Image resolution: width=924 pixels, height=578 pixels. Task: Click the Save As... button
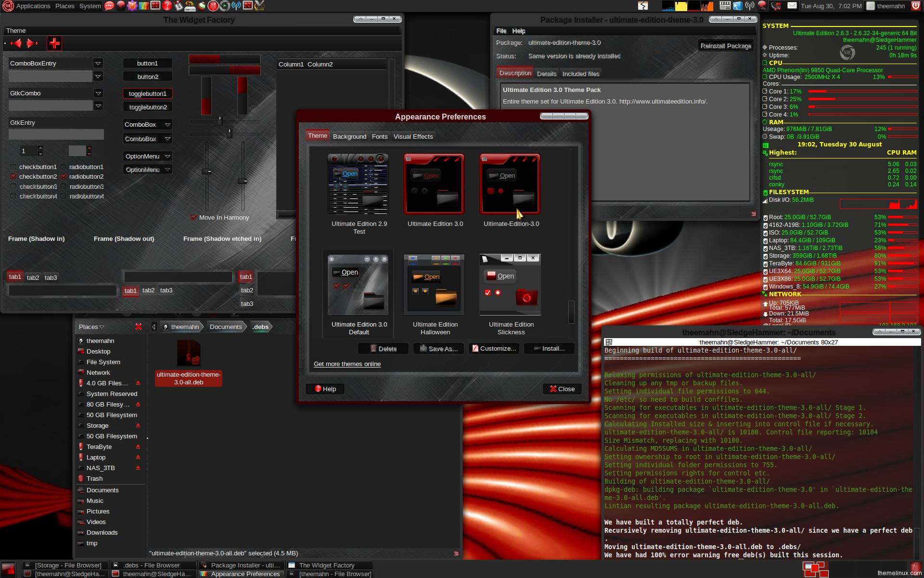tap(438, 348)
